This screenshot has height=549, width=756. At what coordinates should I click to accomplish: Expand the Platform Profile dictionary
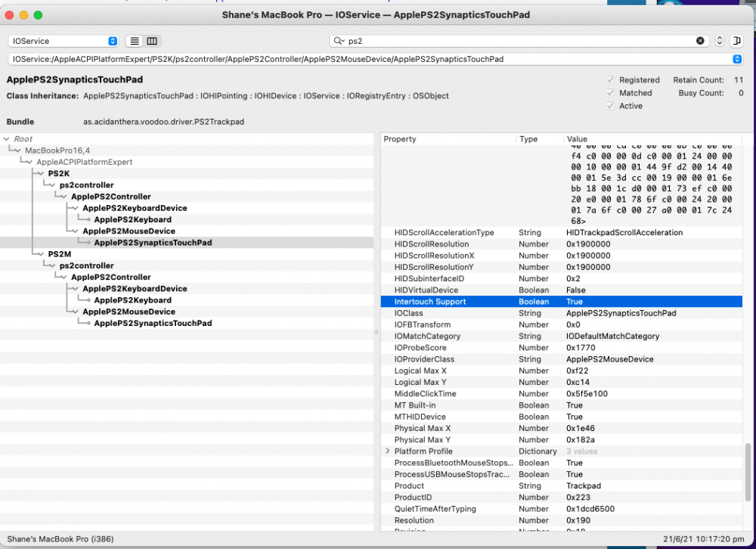click(x=388, y=451)
